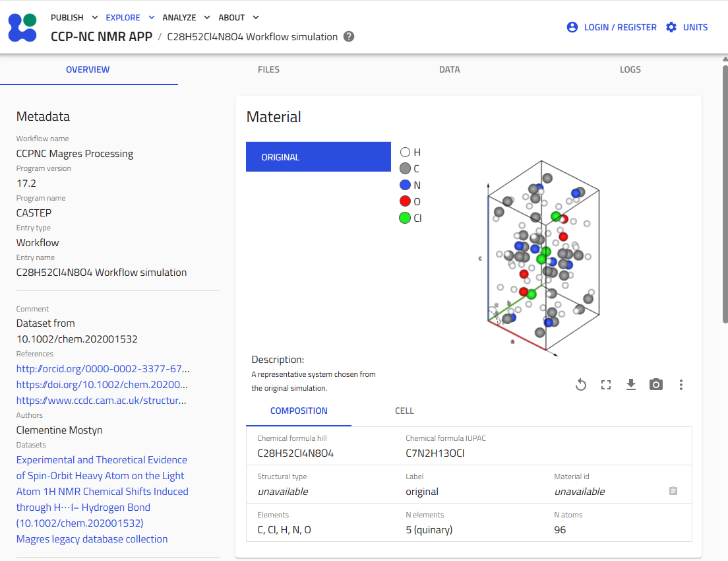Viewport: 728px width, 561px height.
Task: Expand the ABOUT menu chevron
Action: tap(256, 18)
